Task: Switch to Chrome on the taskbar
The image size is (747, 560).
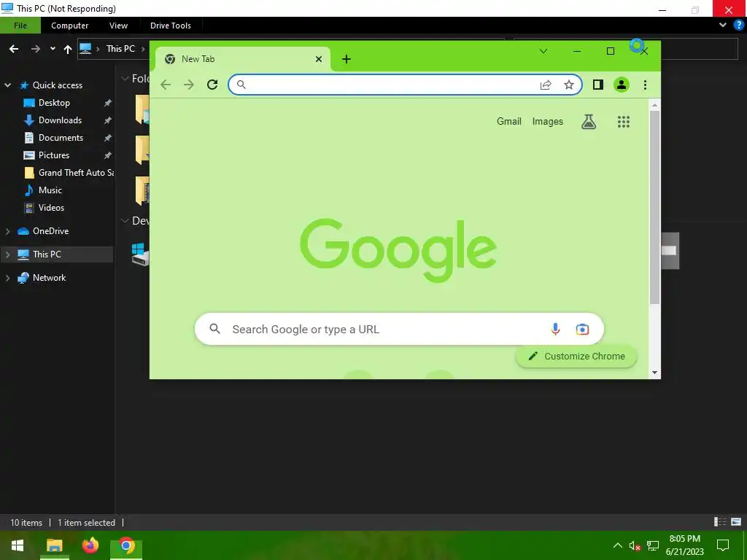Action: coord(126,545)
